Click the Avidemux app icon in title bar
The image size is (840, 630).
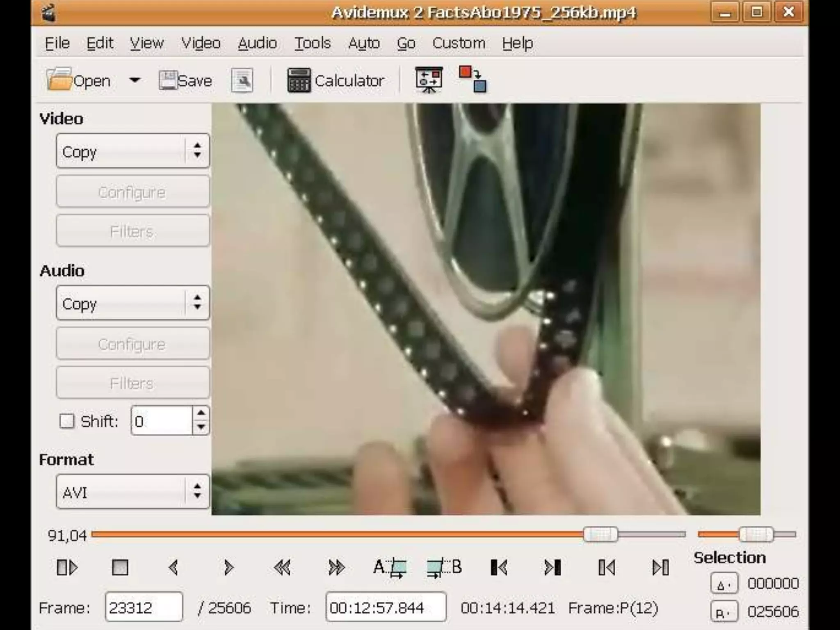[49, 12]
